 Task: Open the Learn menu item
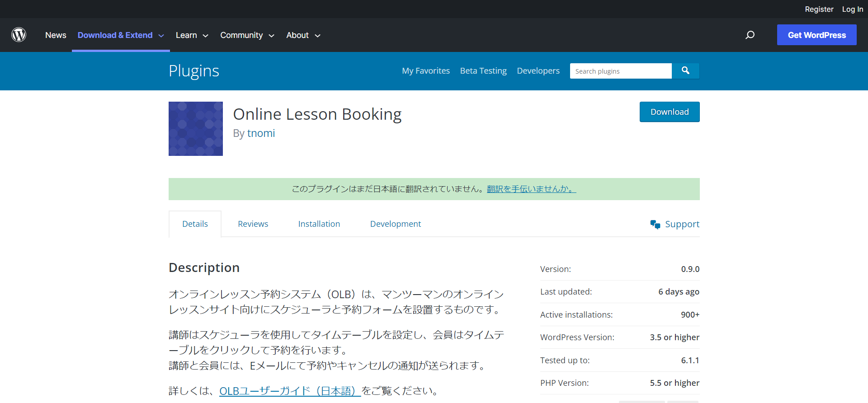(186, 35)
